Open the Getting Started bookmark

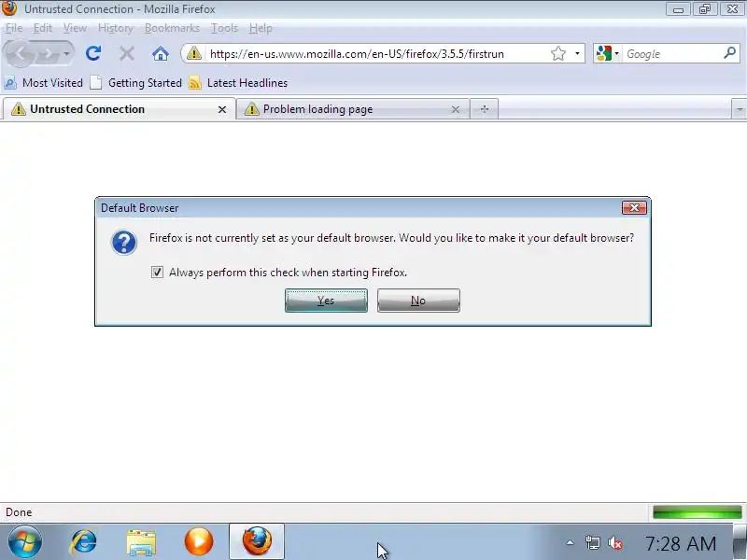coord(136,83)
